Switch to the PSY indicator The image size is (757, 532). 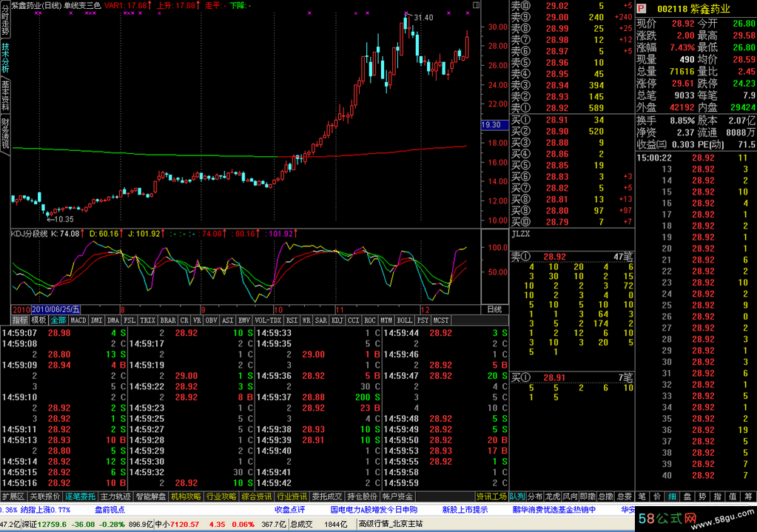[423, 320]
